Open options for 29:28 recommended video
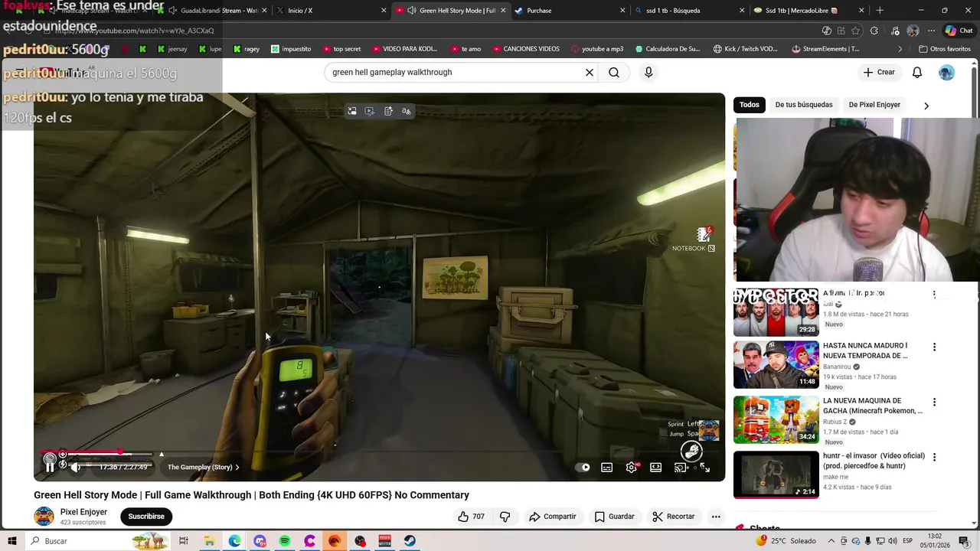Screen dimensions: 980x551 934,294
